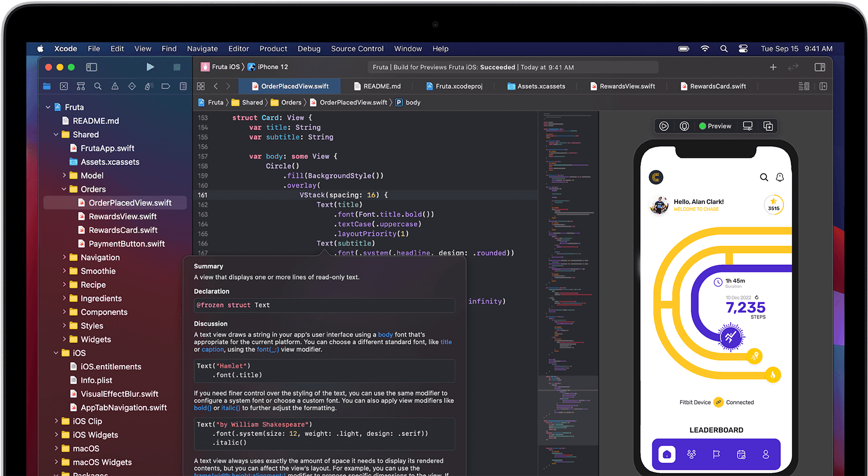Show the Debug navigator

149,86
